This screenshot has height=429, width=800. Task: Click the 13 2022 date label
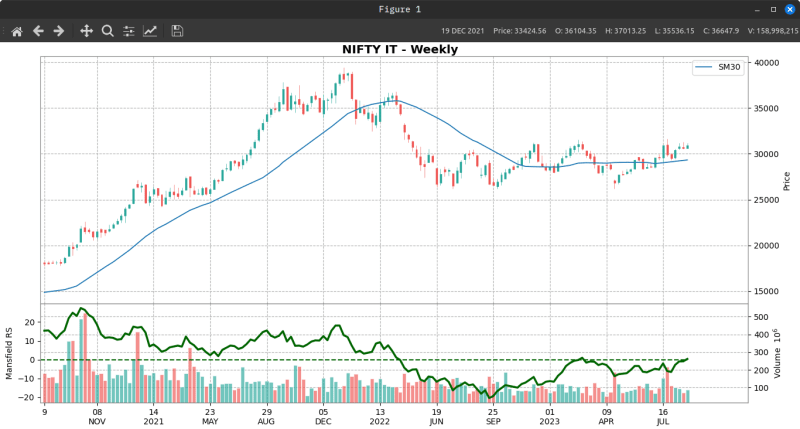(380, 417)
